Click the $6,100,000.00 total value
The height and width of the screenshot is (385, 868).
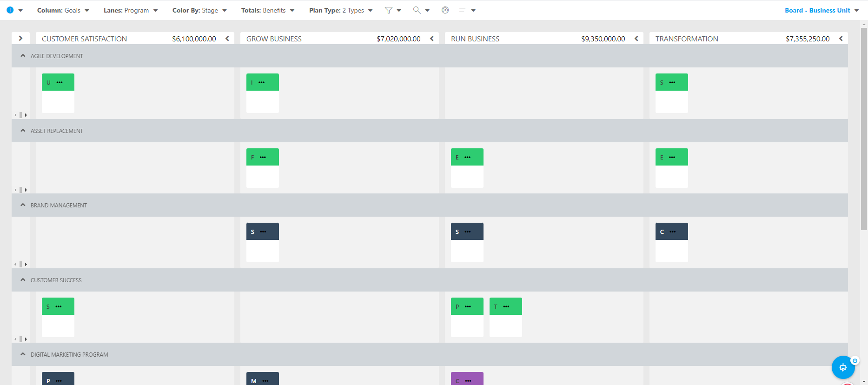(194, 39)
